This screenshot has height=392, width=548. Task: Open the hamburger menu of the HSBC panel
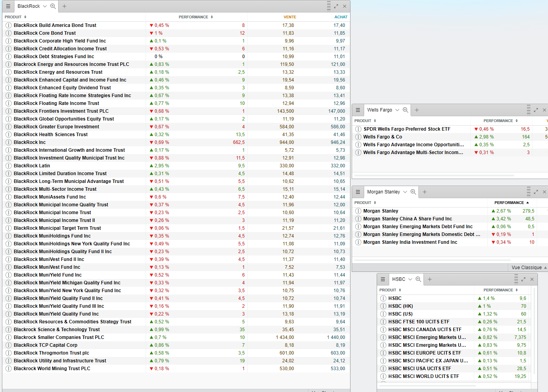pyautogui.click(x=383, y=279)
